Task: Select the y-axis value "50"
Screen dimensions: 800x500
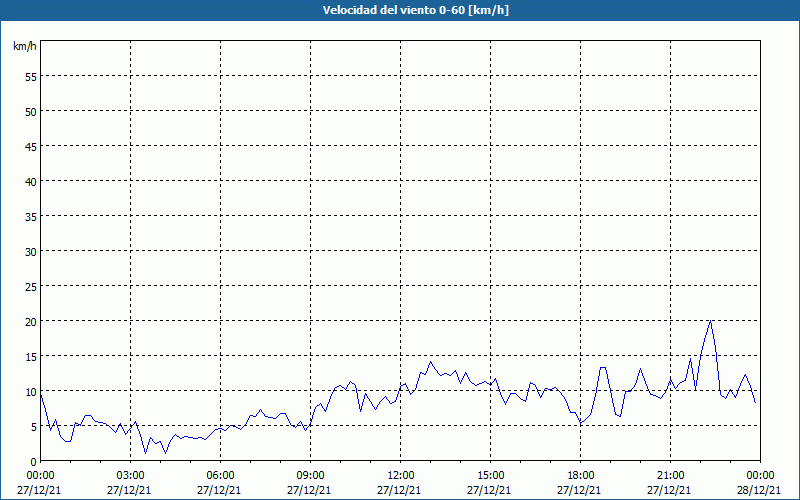Action: [x=31, y=112]
